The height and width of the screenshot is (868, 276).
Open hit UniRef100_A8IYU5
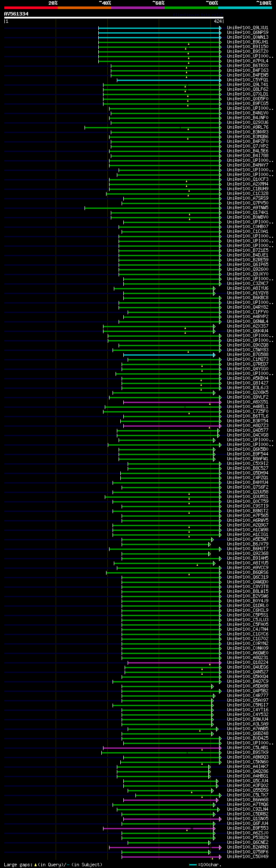[248, 563]
